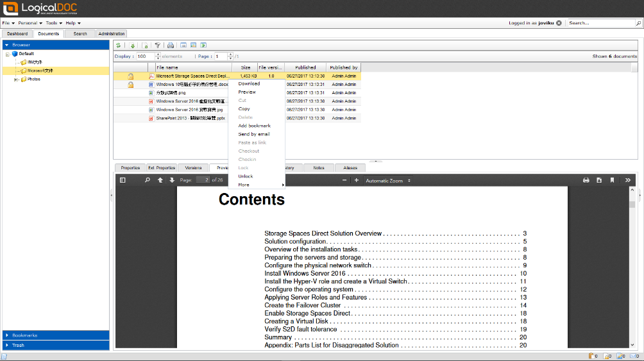Screen dimensions: 644x361
Task: Choose Copy from the context menu
Action: click(257, 109)
